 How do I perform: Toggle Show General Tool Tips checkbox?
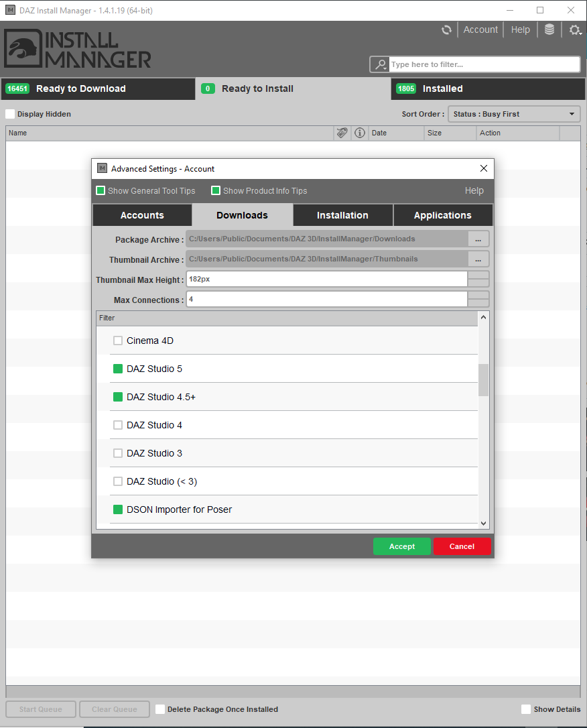(101, 190)
